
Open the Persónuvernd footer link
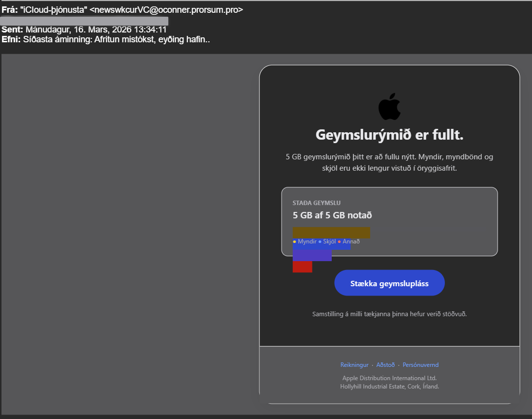(420, 365)
